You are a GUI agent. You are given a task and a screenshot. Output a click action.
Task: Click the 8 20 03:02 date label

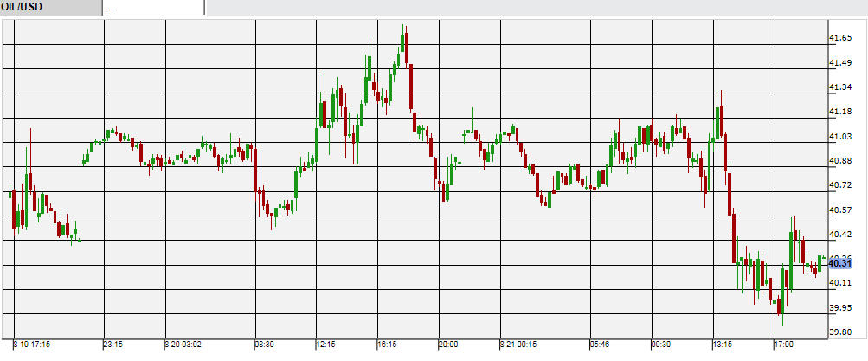click(183, 345)
